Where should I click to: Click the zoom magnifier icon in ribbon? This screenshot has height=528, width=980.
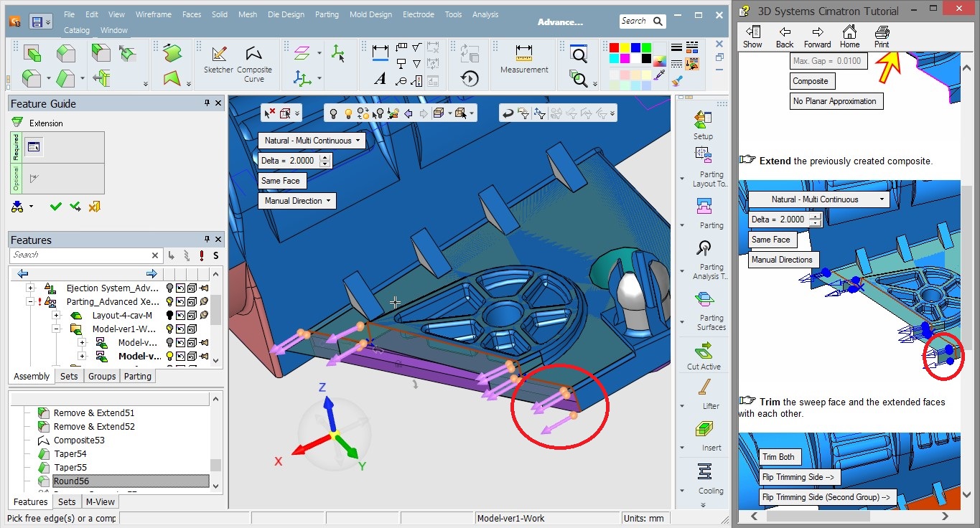pyautogui.click(x=578, y=53)
